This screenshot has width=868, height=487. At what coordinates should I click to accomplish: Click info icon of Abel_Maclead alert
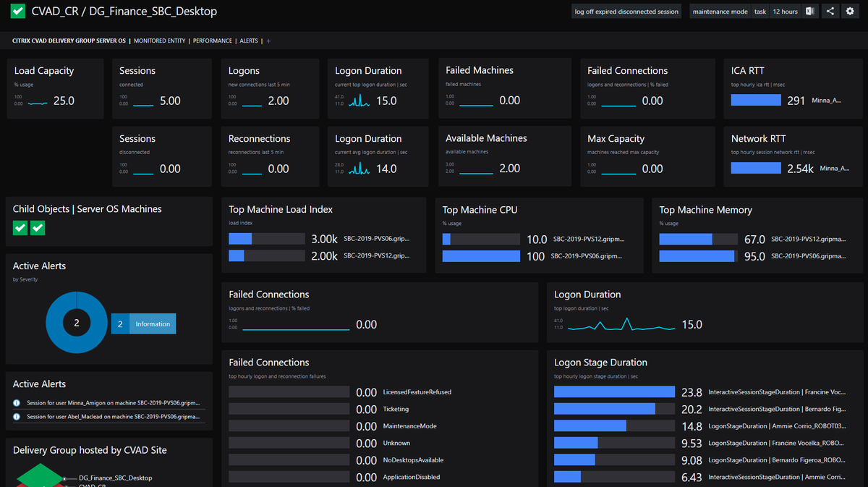[17, 417]
